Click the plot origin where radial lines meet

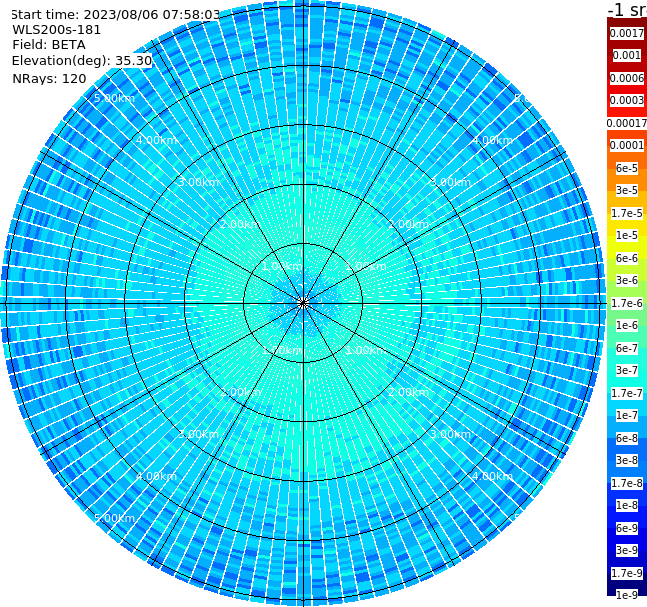tap(303, 303)
